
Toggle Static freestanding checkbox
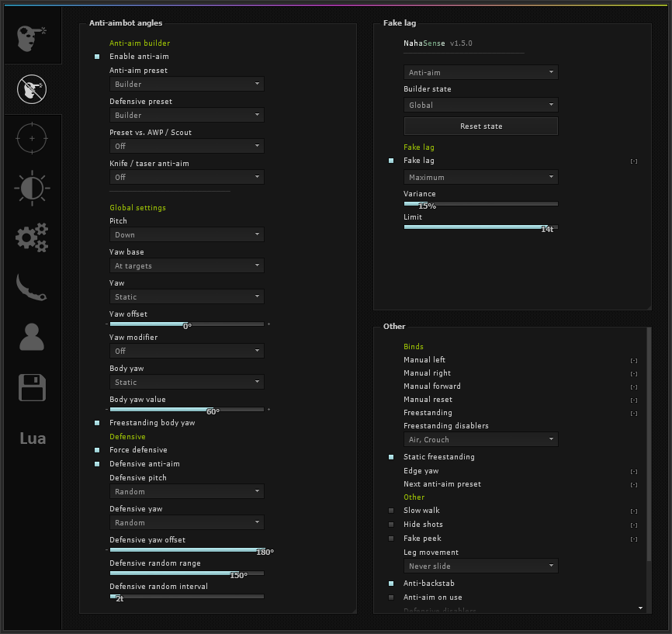point(391,457)
